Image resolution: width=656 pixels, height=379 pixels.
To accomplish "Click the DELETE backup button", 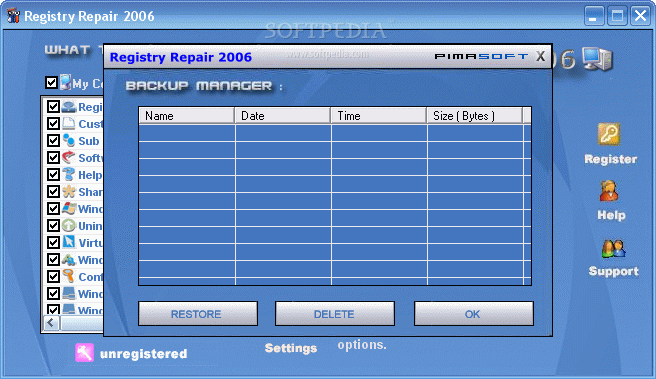I will pos(335,314).
